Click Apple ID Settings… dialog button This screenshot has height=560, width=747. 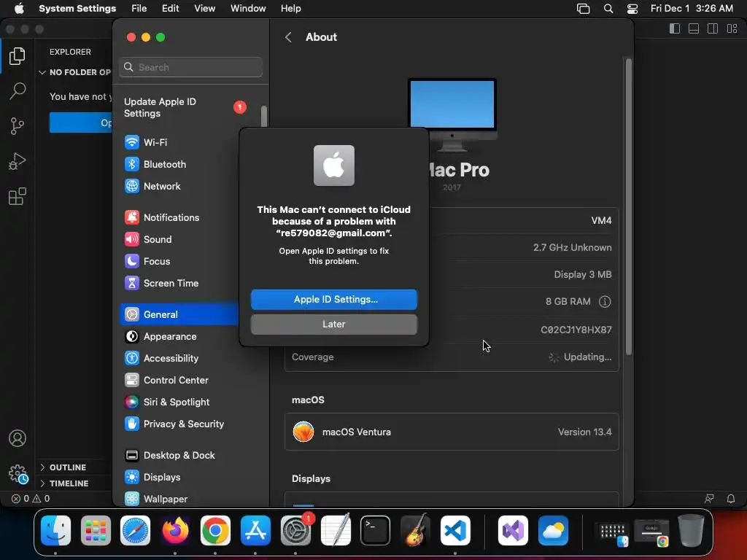(334, 300)
